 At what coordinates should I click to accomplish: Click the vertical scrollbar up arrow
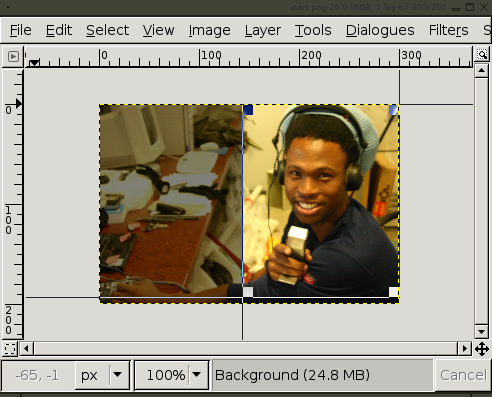coord(482,70)
